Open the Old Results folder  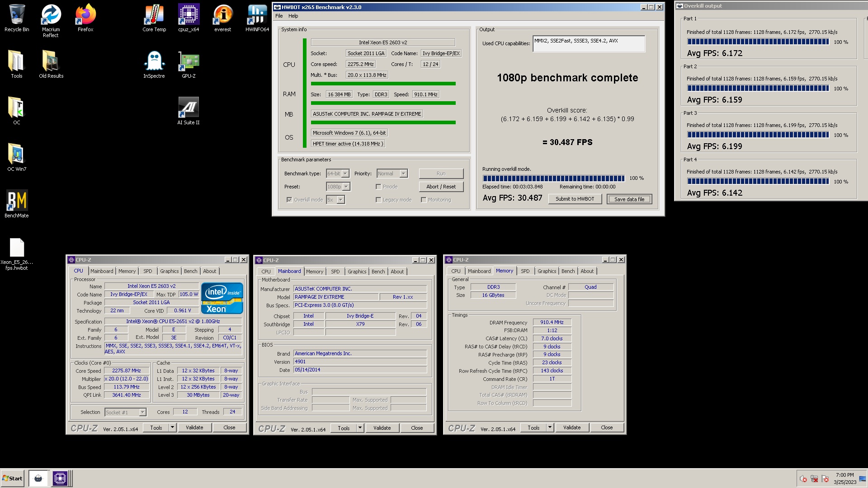tap(51, 64)
